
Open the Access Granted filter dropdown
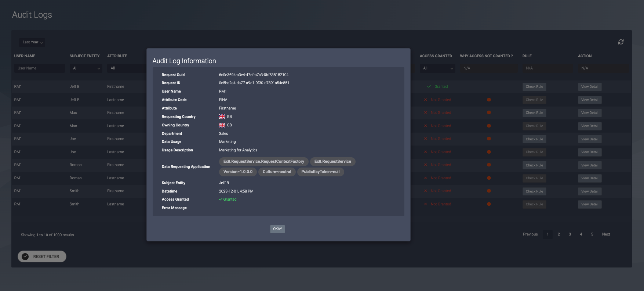(438, 68)
